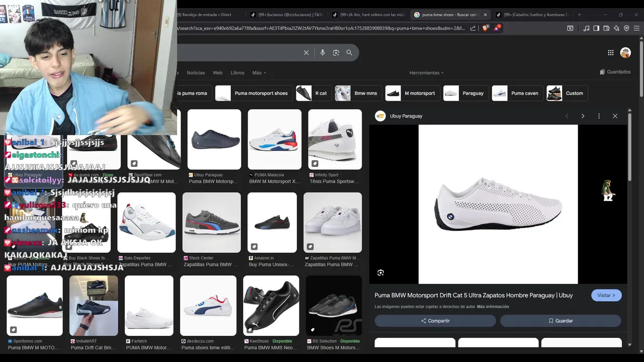
Task: Switch to the lucianoo TikTok browser tab
Action: click(x=288, y=15)
